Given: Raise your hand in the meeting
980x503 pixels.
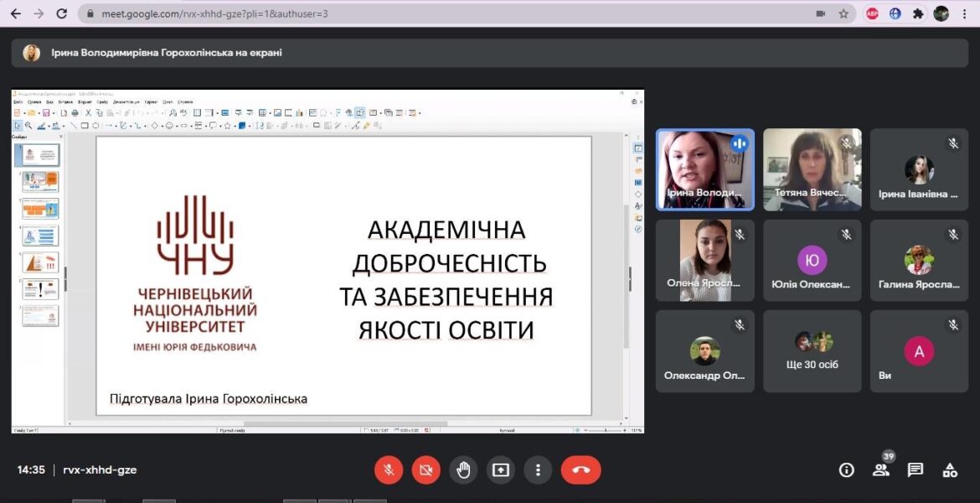Looking at the screenshot, I should (463, 469).
